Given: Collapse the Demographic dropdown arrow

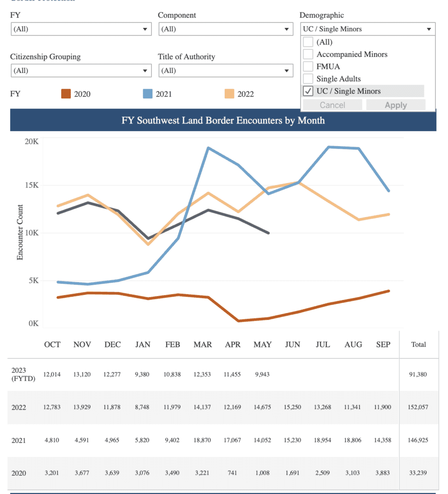Looking at the screenshot, I should [429, 29].
